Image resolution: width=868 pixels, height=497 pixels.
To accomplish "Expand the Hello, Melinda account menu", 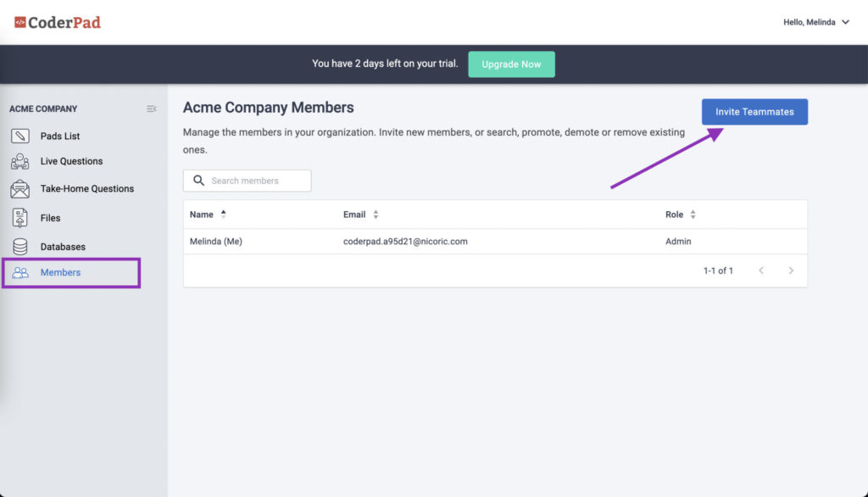I will [816, 22].
